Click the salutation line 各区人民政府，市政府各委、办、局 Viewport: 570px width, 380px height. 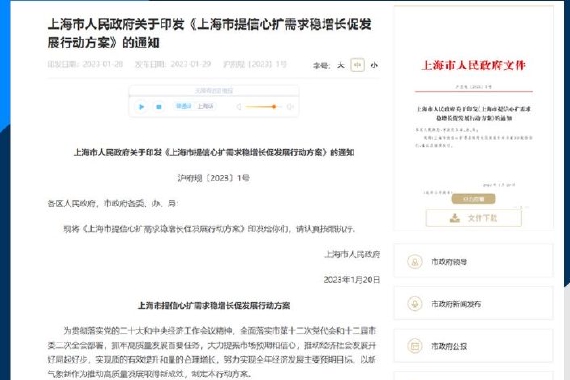[113, 203]
